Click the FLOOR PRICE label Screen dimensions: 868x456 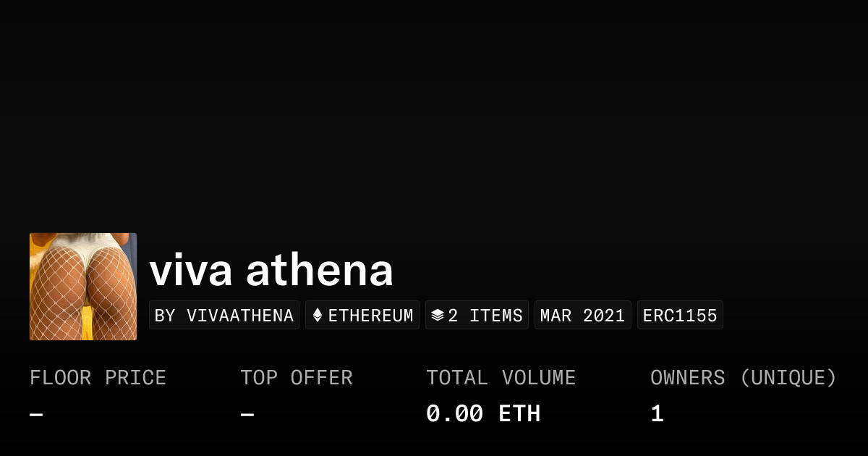pos(98,378)
